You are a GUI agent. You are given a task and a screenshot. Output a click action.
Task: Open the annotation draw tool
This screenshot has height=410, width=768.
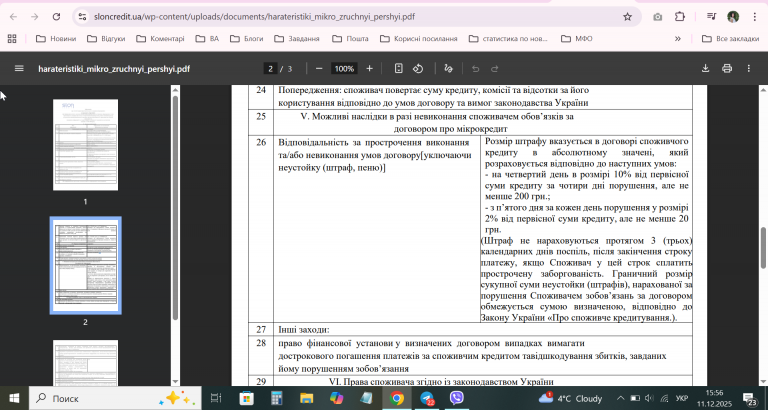[448, 69]
